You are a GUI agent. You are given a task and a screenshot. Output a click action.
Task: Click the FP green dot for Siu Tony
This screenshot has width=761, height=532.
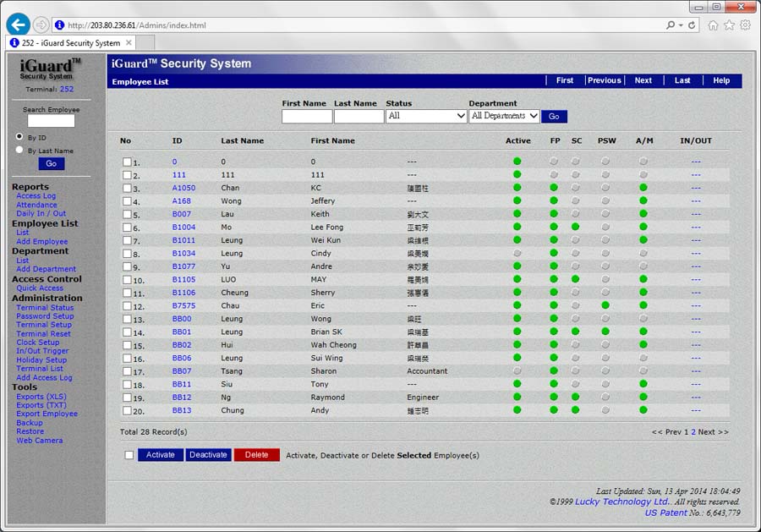tap(554, 384)
